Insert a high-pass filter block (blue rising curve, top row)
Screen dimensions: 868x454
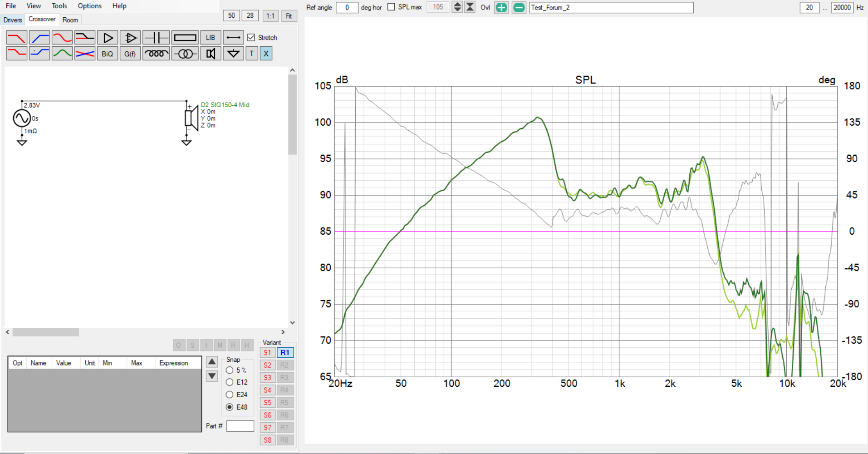[x=39, y=37]
